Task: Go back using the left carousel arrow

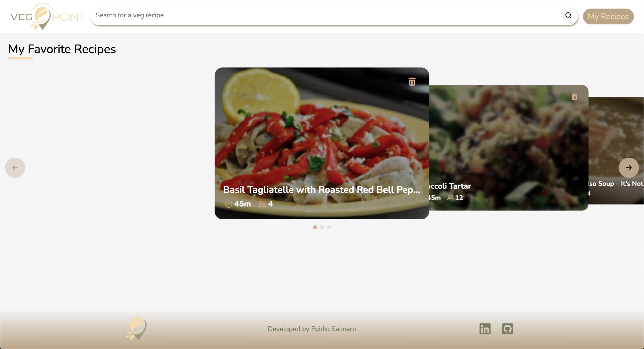Action: coord(15,167)
